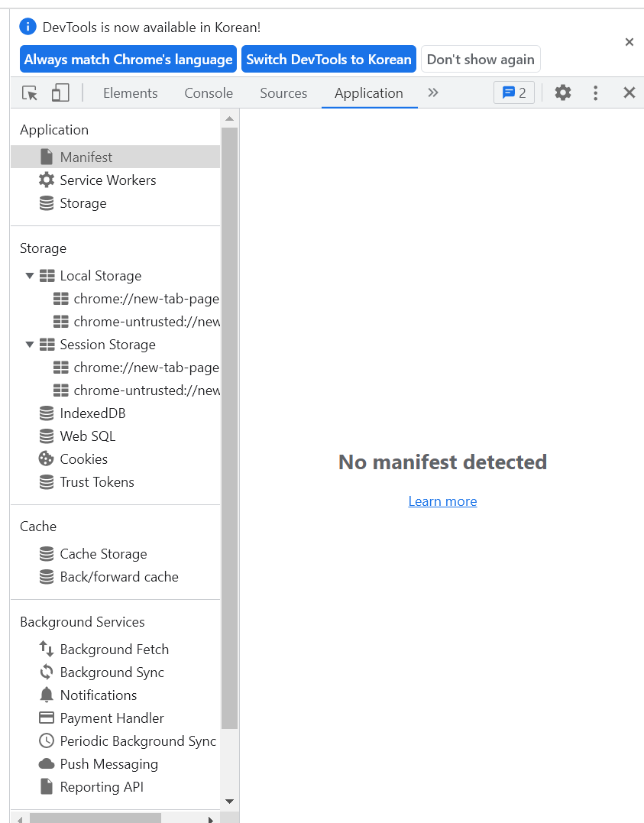The height and width of the screenshot is (823, 644).
Task: Click Don't show again button
Action: [x=481, y=60]
